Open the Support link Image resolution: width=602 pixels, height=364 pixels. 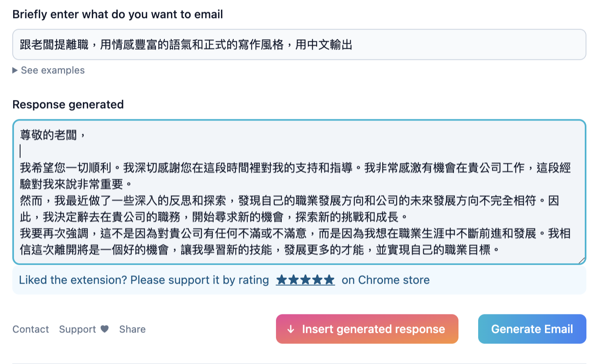[x=77, y=329]
